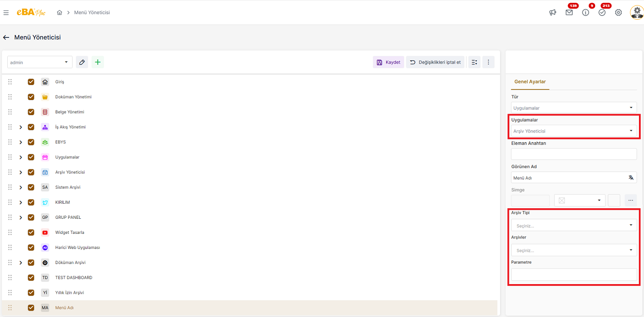Select the Genel Ayarlar tab
The image size is (644, 317).
(x=530, y=82)
